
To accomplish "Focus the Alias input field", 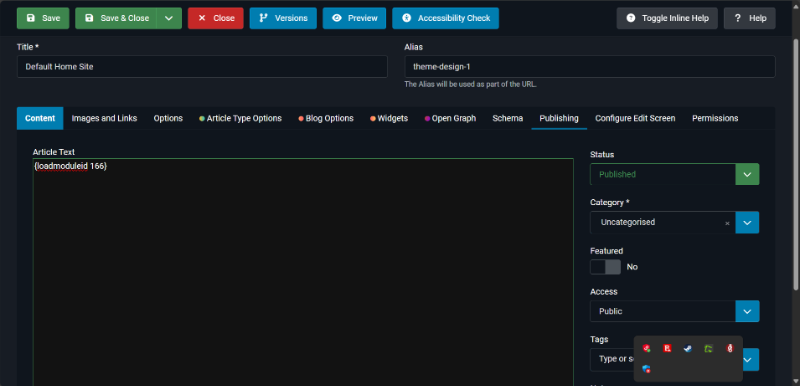I will coord(590,67).
